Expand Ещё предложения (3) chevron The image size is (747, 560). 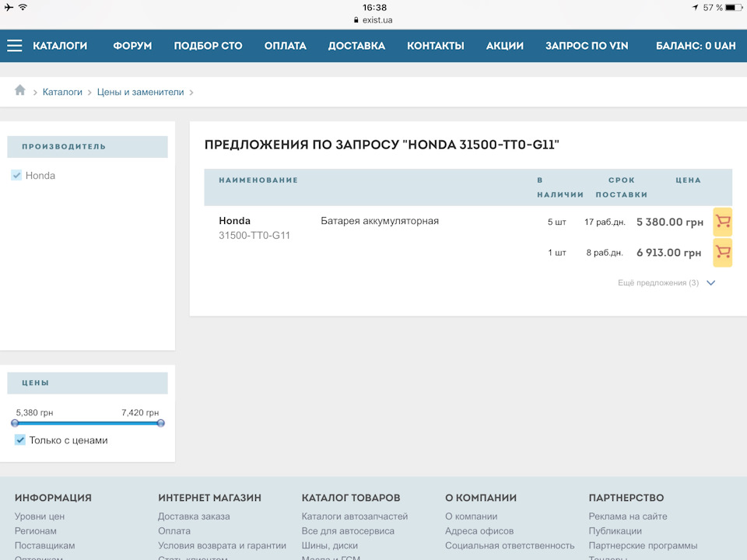[710, 283]
